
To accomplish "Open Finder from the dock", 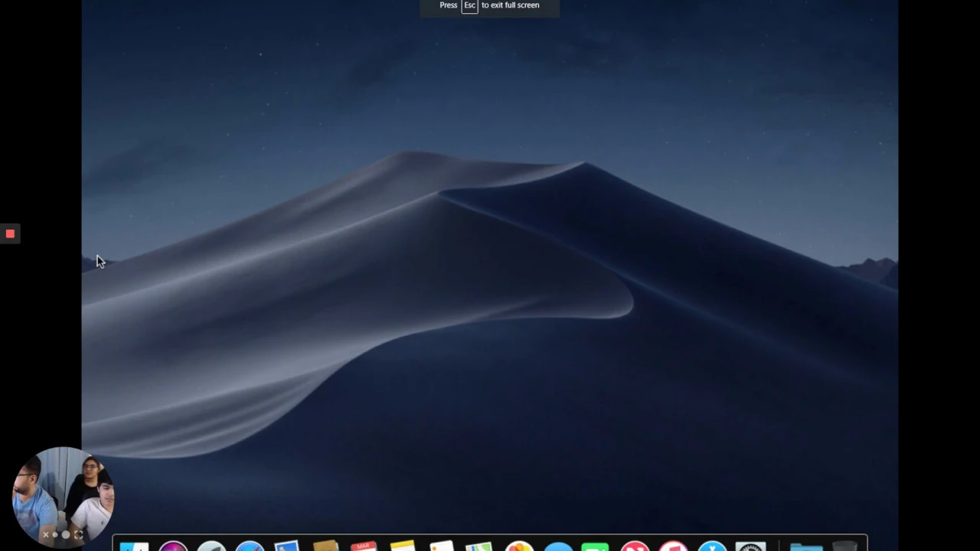I will click(134, 546).
